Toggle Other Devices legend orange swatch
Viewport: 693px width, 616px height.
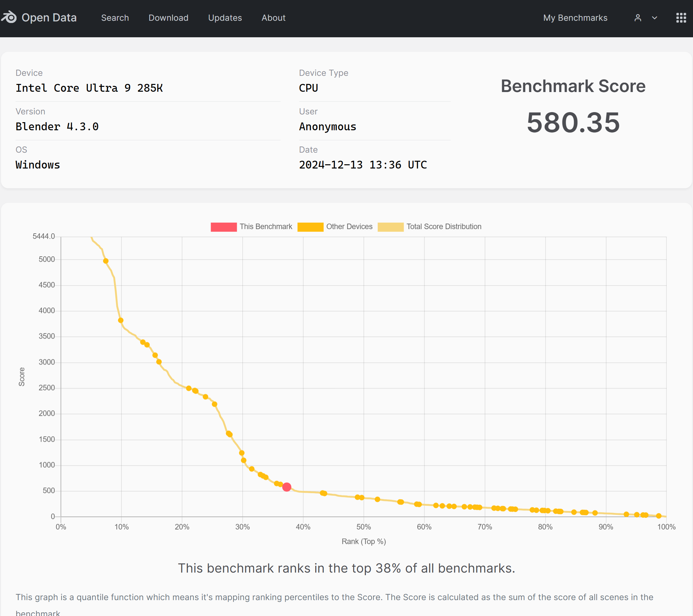310,227
